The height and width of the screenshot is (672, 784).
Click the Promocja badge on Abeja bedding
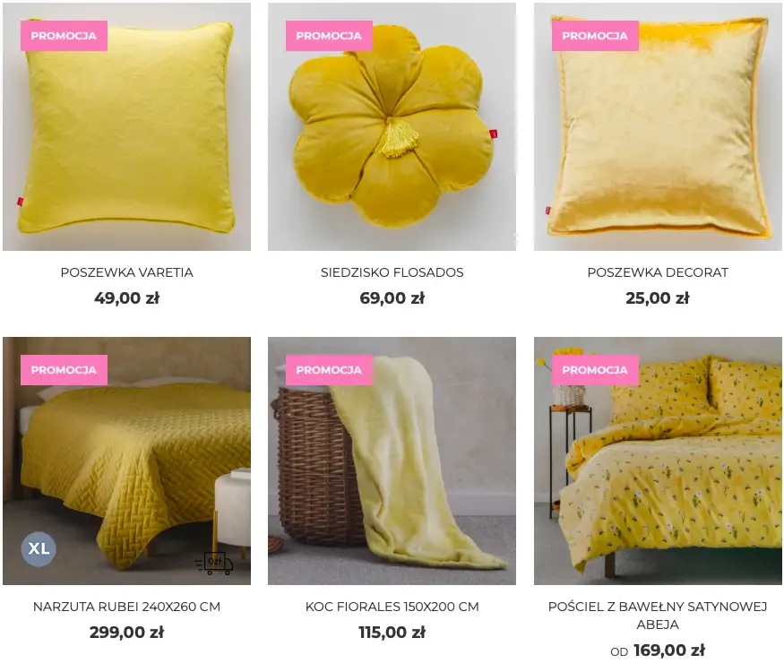[595, 370]
